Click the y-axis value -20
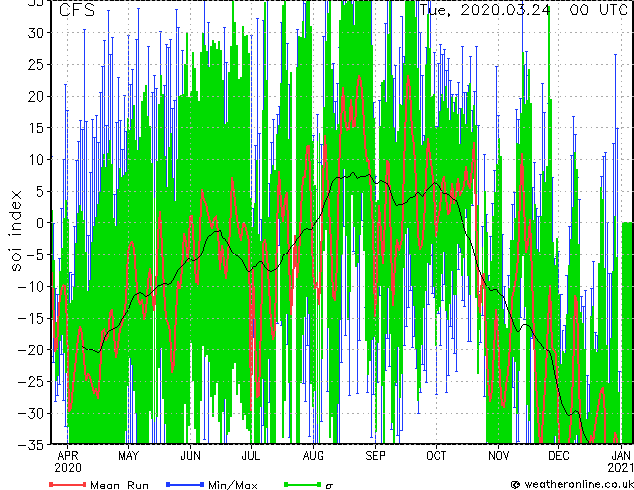 pos(32,350)
